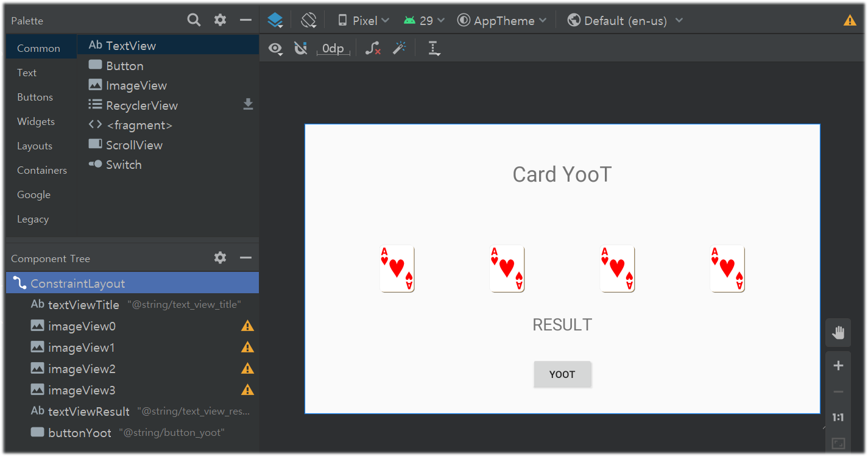Select ConstraintLayout in Component Tree
This screenshot has height=456, width=868.
[132, 283]
